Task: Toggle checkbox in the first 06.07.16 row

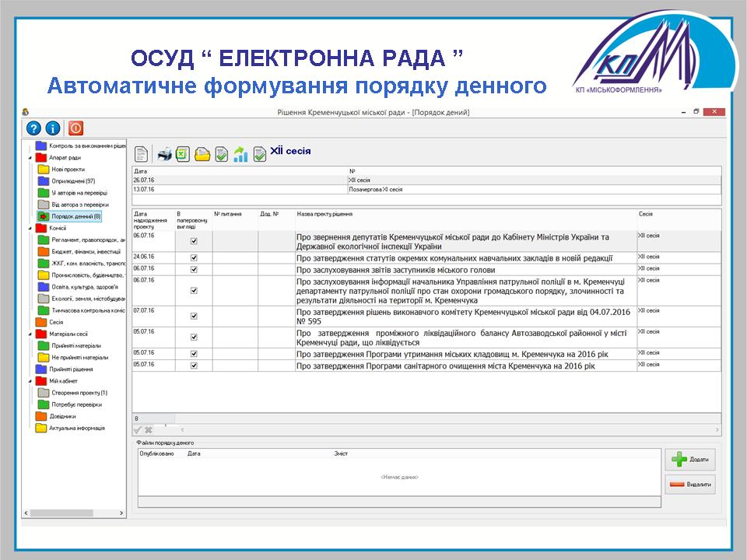Action: pos(194,241)
